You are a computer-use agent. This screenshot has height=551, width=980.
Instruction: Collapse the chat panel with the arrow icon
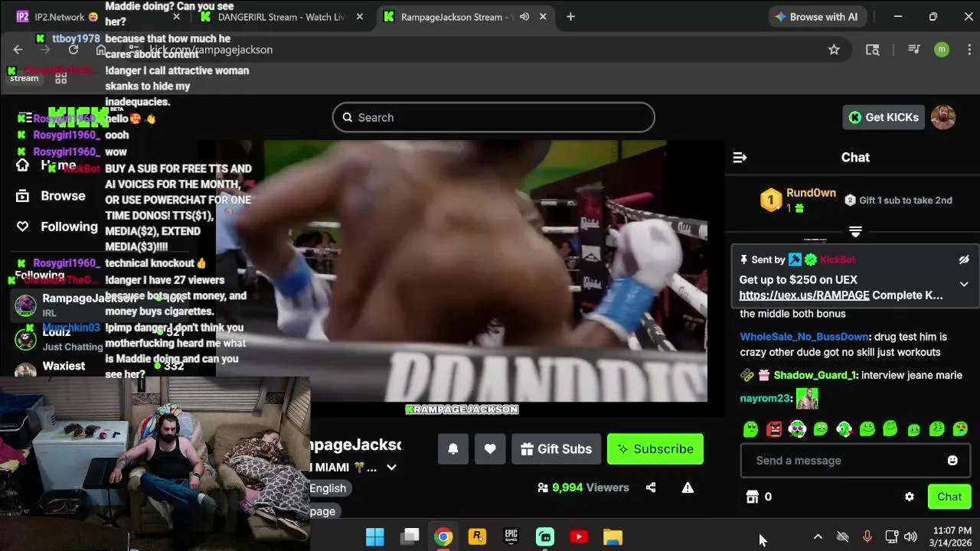740,158
